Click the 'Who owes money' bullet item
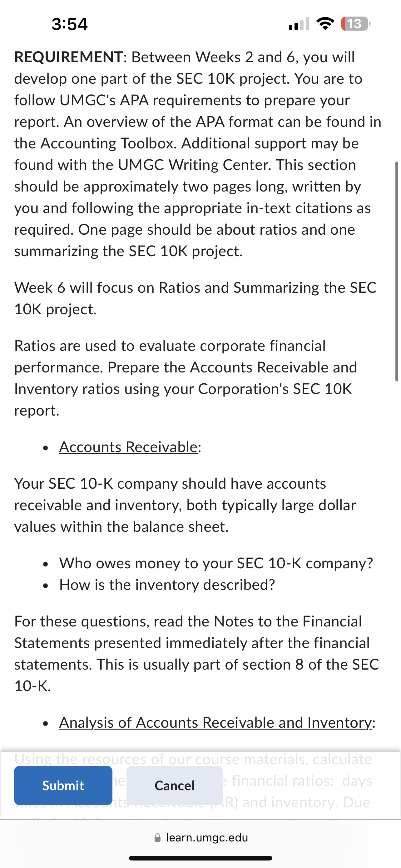401x868 pixels. click(x=216, y=563)
